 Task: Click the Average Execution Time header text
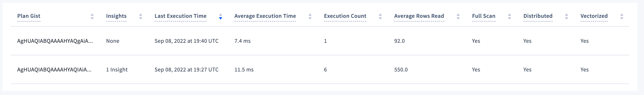coord(265,16)
